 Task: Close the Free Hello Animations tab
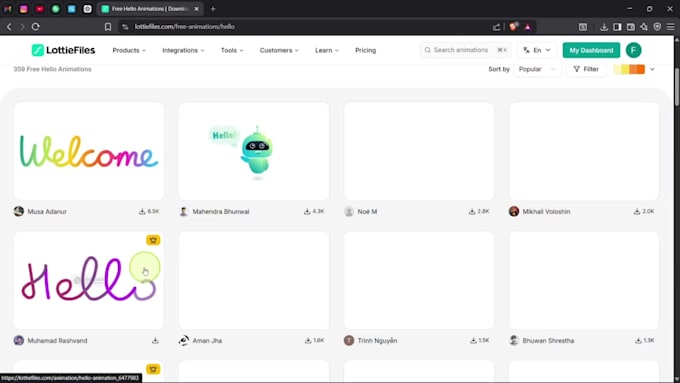(x=196, y=9)
